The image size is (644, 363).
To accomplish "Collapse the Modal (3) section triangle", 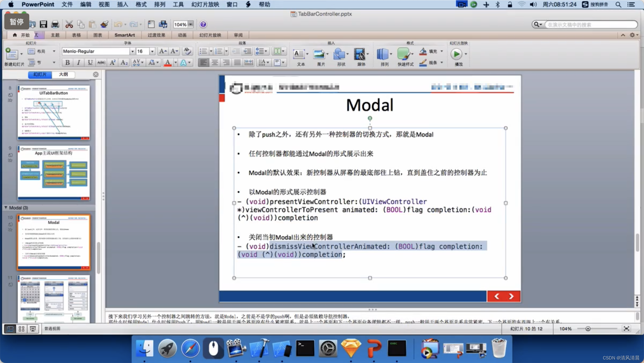I will point(6,208).
